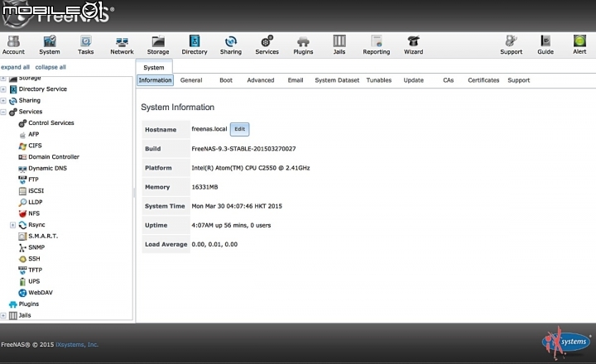
Task: Expand the Storage tree node
Action: click(3, 79)
